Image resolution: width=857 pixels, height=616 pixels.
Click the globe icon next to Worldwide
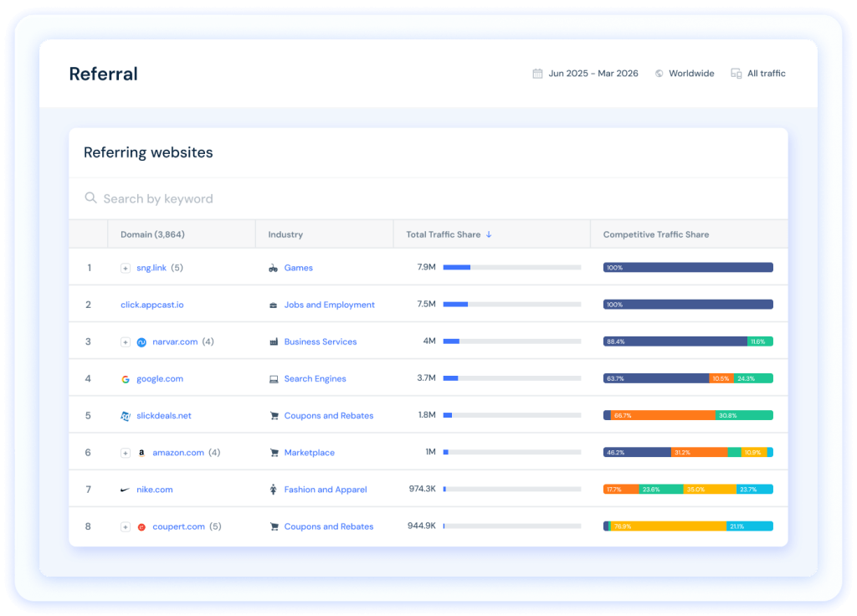pos(659,74)
